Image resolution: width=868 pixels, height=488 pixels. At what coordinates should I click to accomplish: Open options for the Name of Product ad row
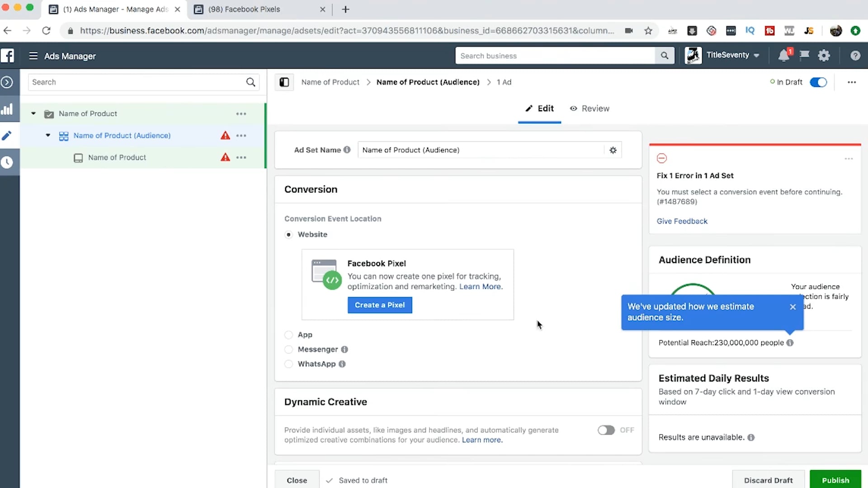click(241, 158)
